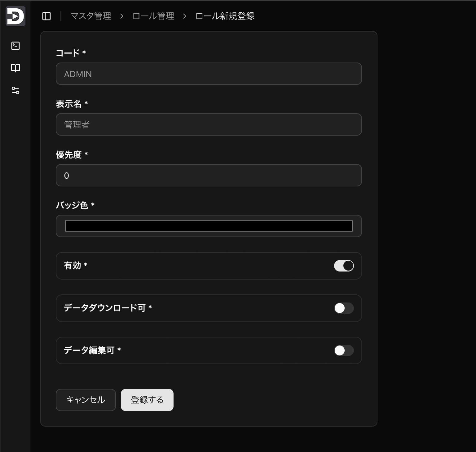Go to マスタ管理 breadcrumb

91,16
